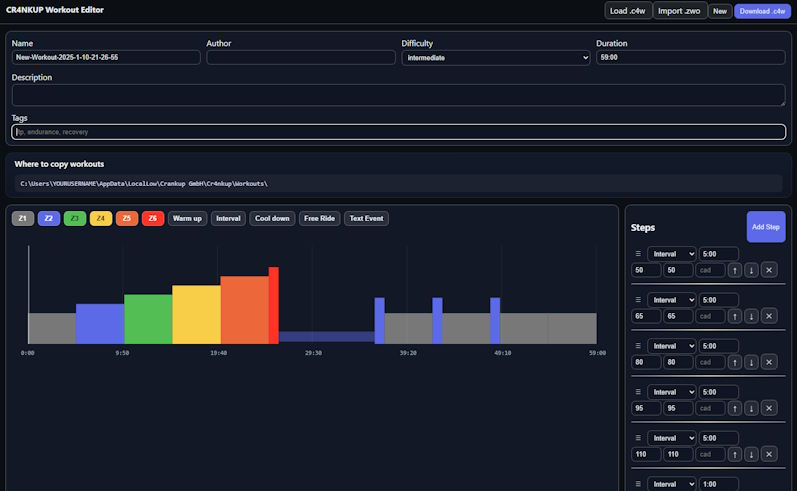Select the red Z6 zone swatch
Viewport: 797px width, 491px height.
(152, 219)
